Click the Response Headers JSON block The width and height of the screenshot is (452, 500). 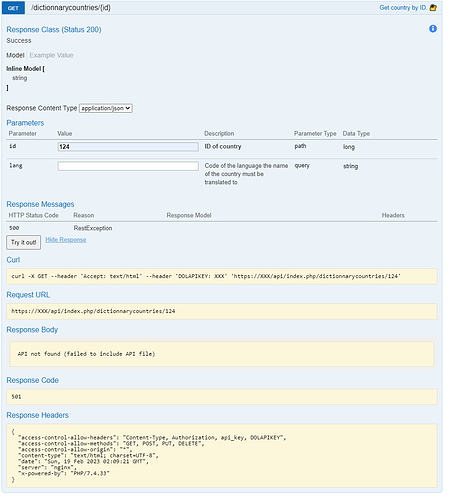pyautogui.click(x=222, y=456)
